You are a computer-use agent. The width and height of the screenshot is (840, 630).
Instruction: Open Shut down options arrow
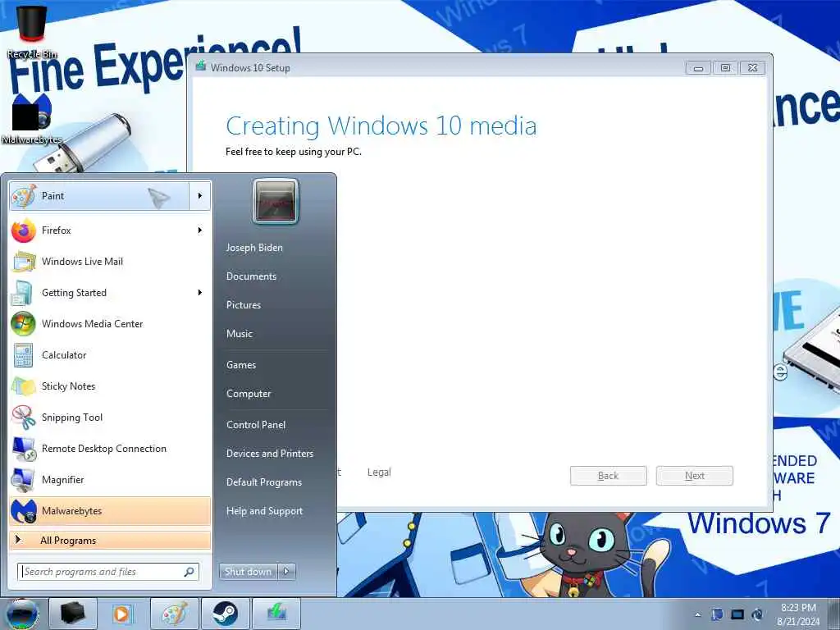286,572
